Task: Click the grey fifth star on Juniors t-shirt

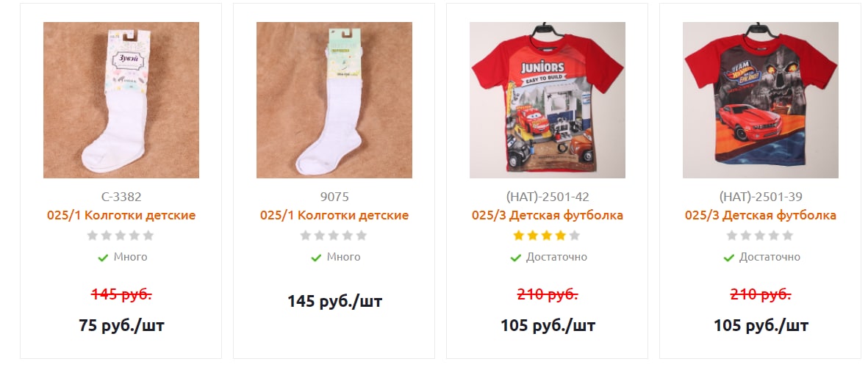Action: pyautogui.click(x=575, y=236)
